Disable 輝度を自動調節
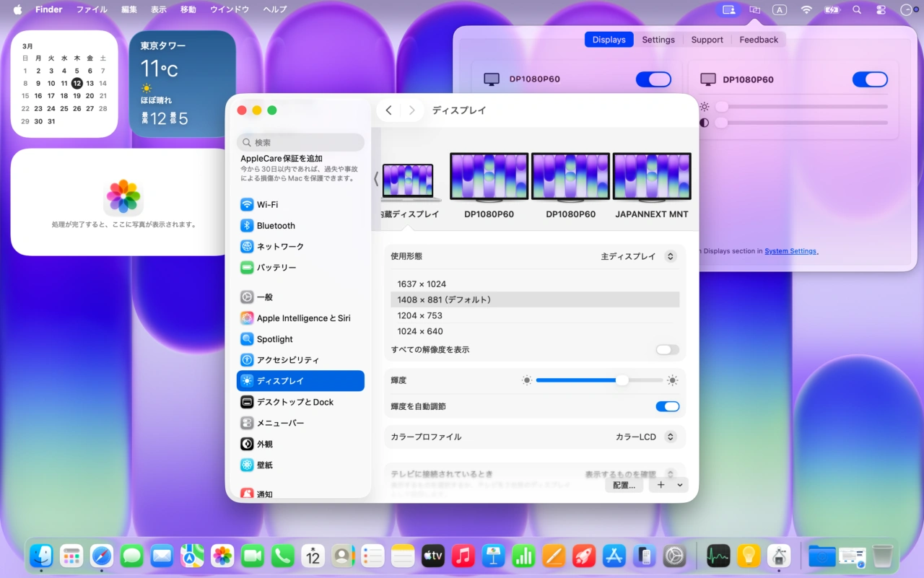 (667, 406)
